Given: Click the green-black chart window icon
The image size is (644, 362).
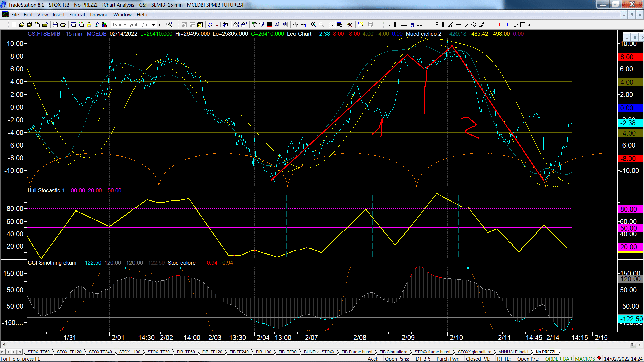Looking at the screenshot, I should [x=269, y=25].
